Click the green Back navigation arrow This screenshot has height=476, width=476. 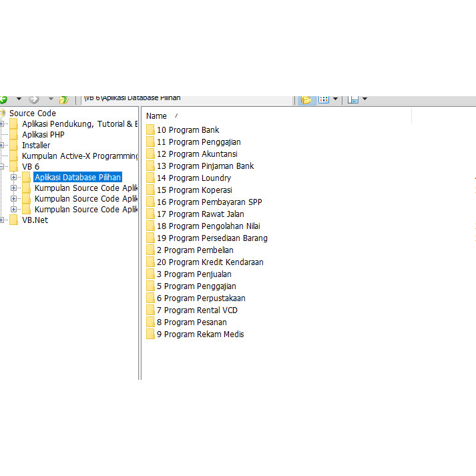(3, 99)
